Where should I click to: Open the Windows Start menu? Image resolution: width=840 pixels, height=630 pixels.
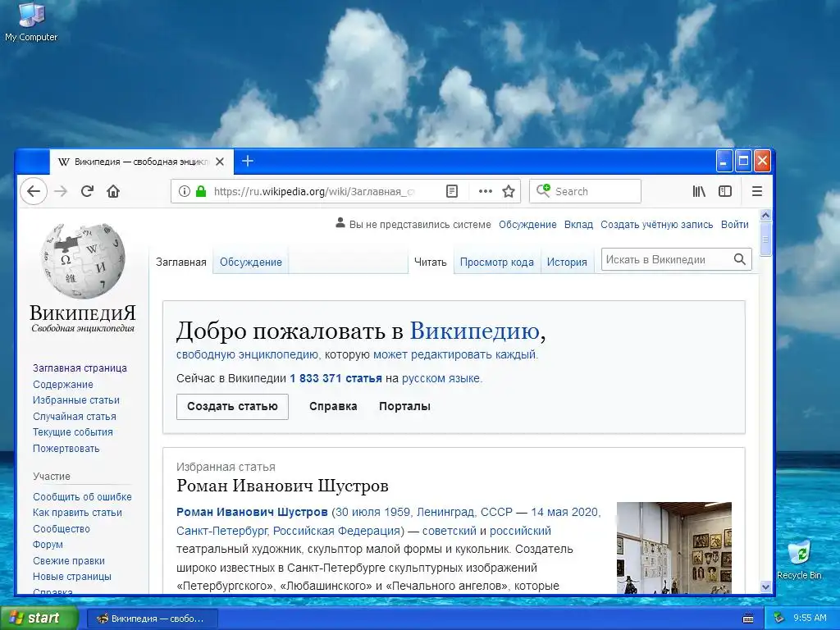click(38, 619)
